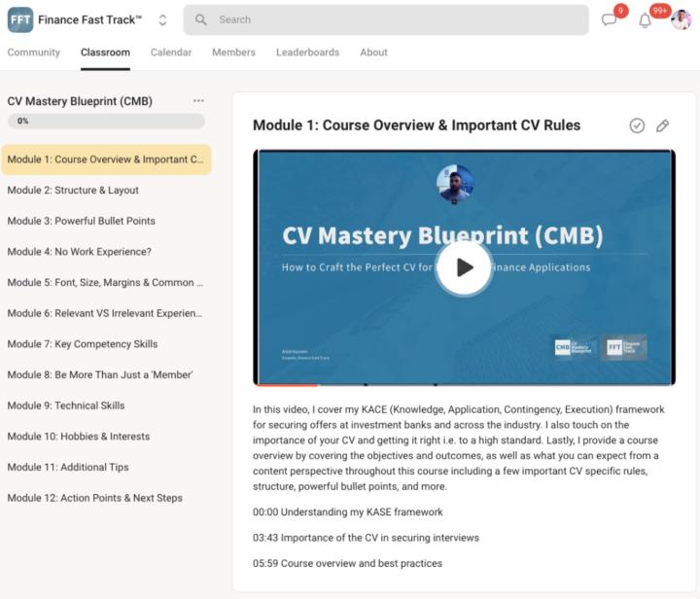Open Module 12: Action Points & Next Steps
Image resolution: width=700 pixels, height=599 pixels.
tap(106, 498)
